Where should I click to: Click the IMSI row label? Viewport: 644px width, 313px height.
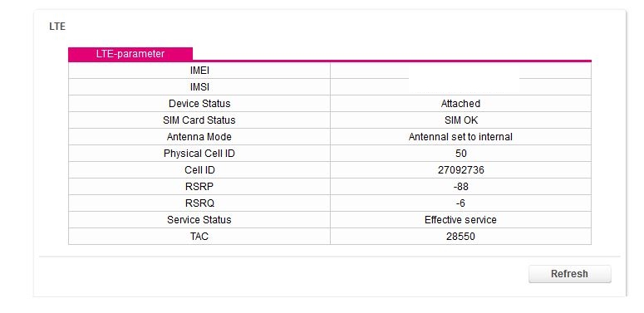[x=199, y=87]
